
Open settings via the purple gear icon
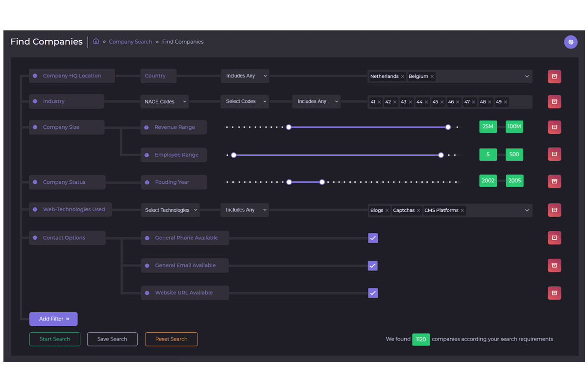[x=570, y=42]
